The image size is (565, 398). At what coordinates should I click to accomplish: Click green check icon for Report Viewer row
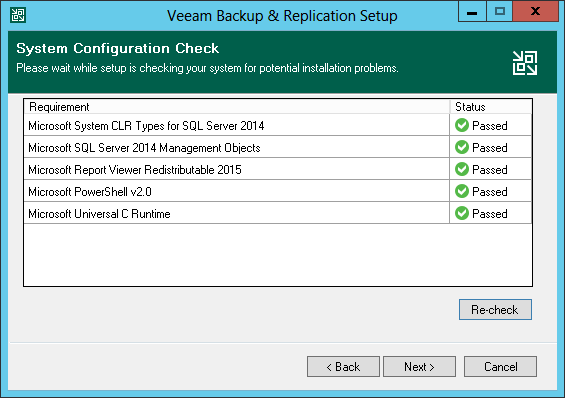[x=462, y=169]
